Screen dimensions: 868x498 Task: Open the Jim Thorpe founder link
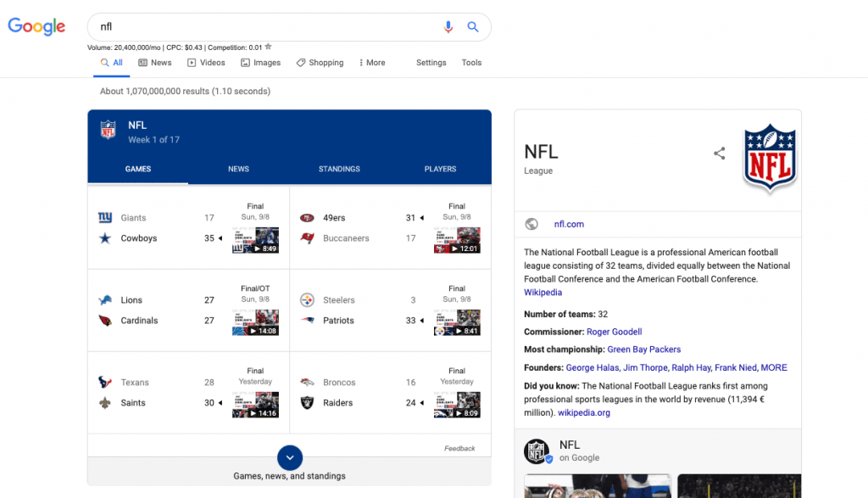[x=645, y=368]
